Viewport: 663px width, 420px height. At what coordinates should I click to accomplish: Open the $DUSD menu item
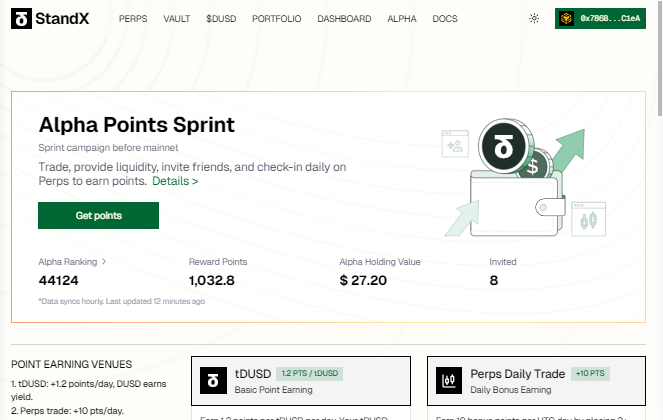[221, 19]
